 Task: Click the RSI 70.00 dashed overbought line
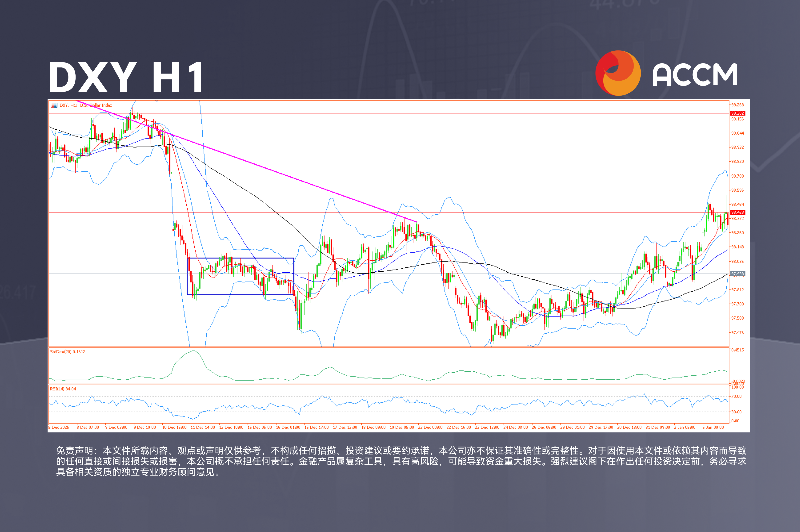point(339,396)
